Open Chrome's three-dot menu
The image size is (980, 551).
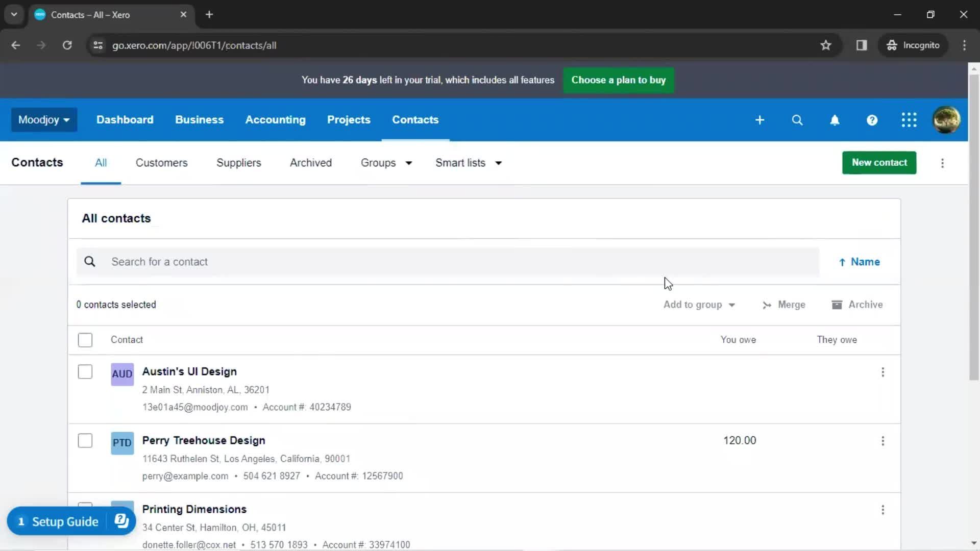pos(964,45)
